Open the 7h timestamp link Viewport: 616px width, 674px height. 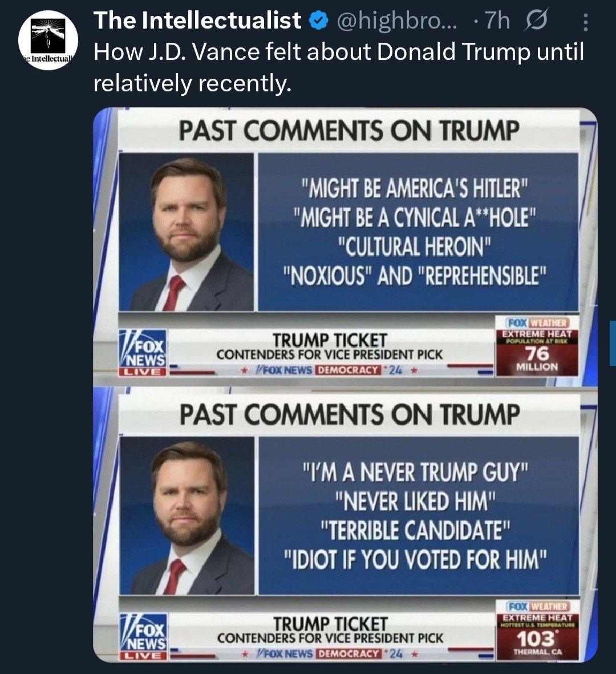[497, 22]
